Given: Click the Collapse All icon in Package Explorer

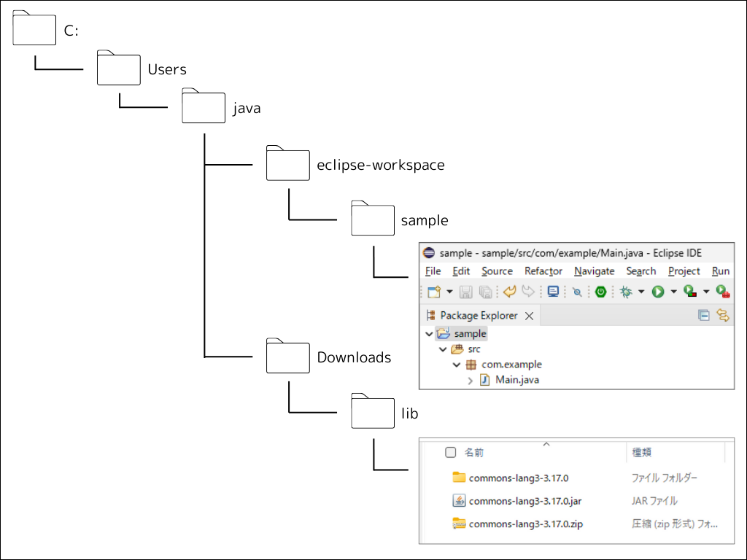Looking at the screenshot, I should tap(704, 315).
